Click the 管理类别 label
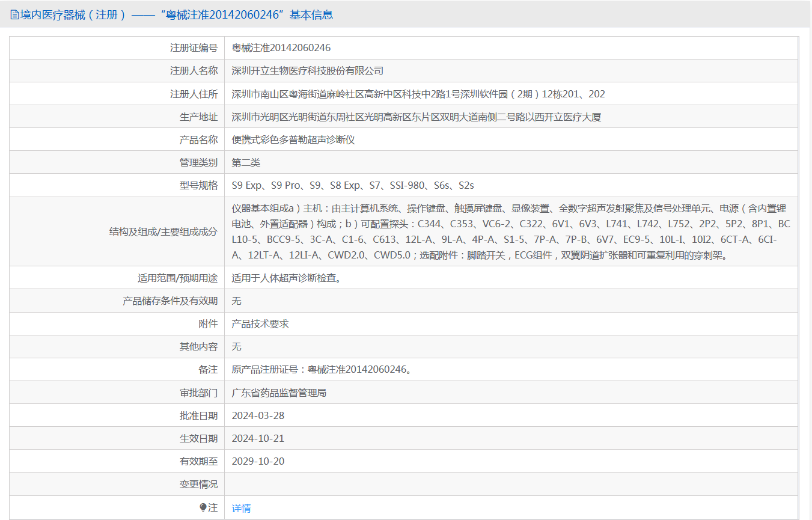The height and width of the screenshot is (520, 812). [199, 163]
